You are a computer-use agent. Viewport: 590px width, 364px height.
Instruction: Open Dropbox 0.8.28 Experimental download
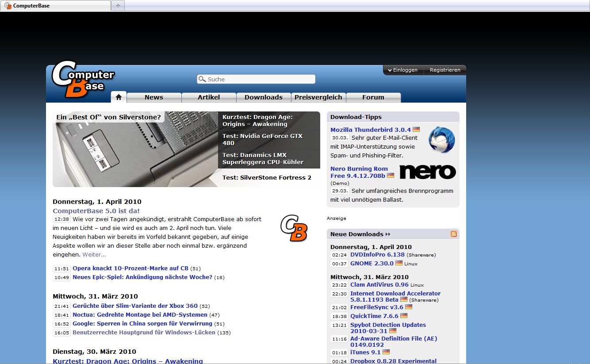pos(393,361)
